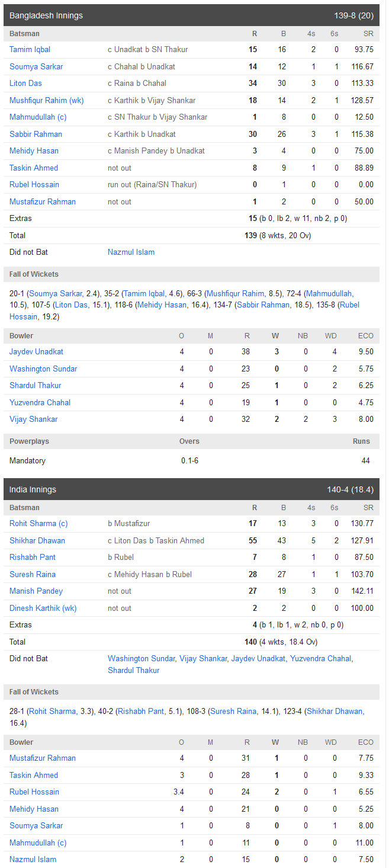
Task: Open Dinesh Karthik (wk) player link
Action: tap(43, 608)
